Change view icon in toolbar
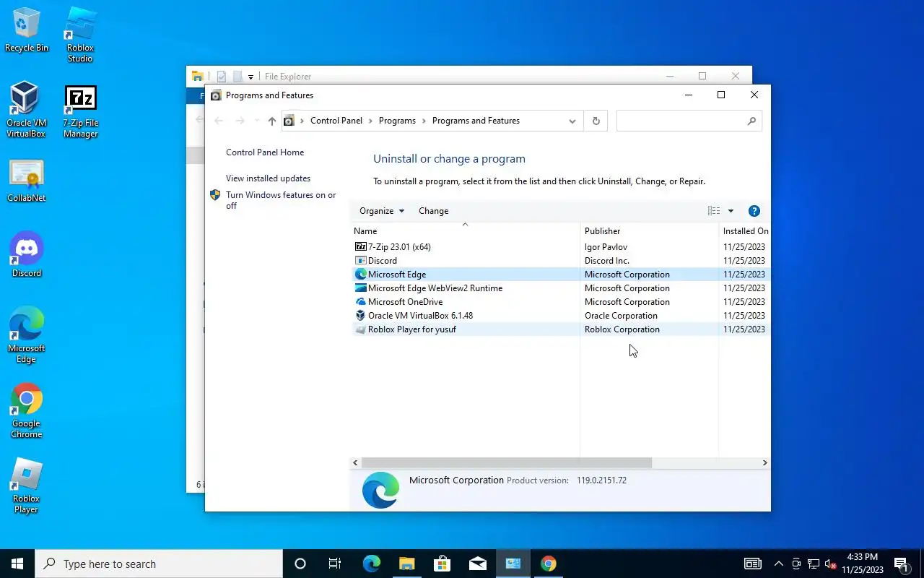 pyautogui.click(x=714, y=211)
